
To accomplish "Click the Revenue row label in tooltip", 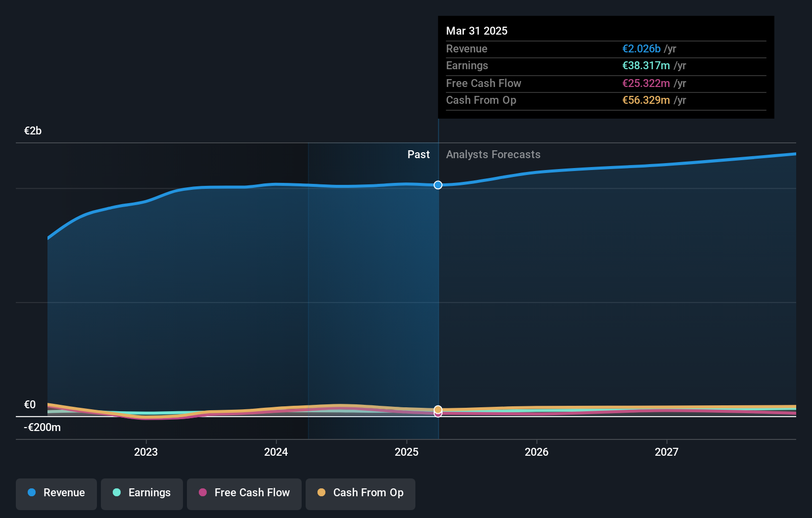I will click(466, 48).
